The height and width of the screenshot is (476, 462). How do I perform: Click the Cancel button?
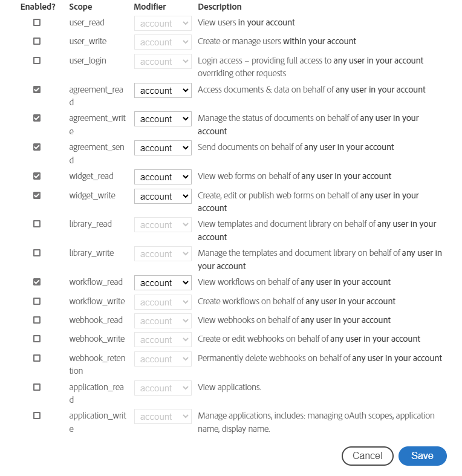click(x=368, y=456)
